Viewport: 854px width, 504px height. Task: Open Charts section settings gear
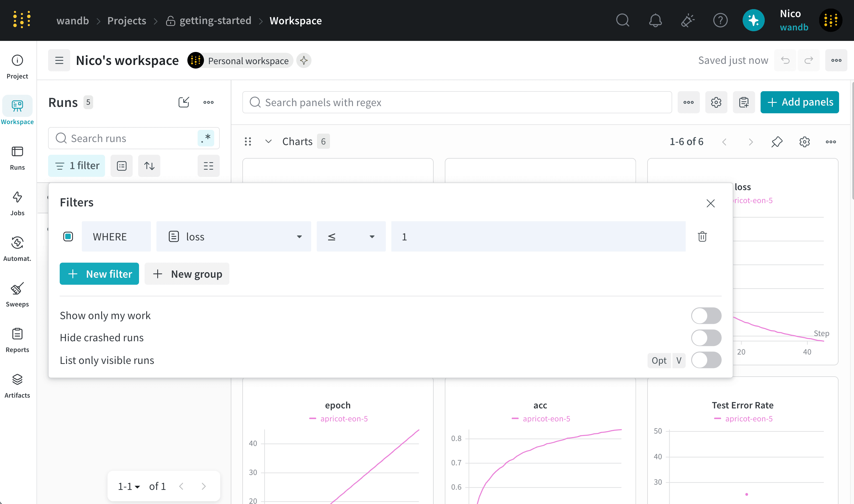(x=805, y=142)
